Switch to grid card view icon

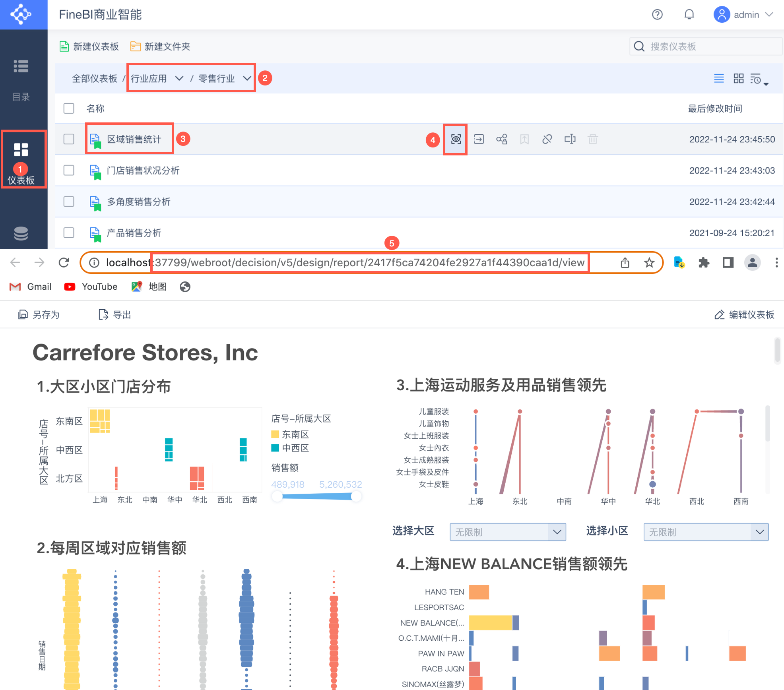[x=738, y=78]
